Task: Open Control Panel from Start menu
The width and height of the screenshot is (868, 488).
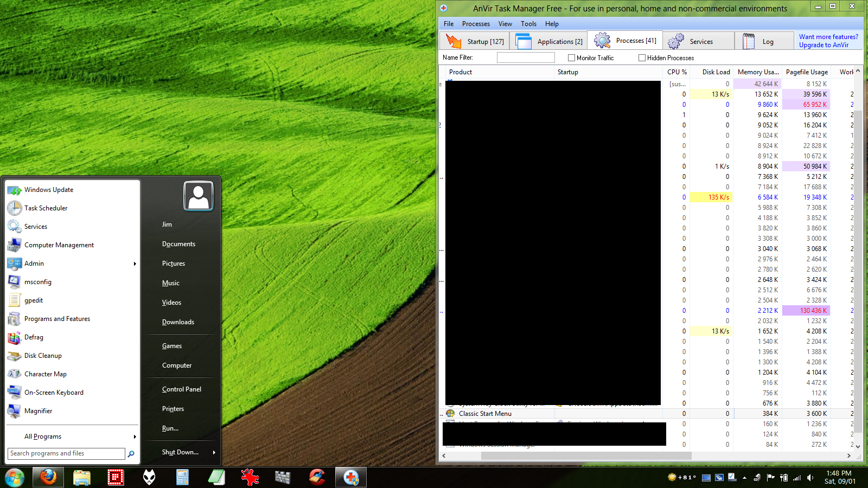Action: coord(182,389)
